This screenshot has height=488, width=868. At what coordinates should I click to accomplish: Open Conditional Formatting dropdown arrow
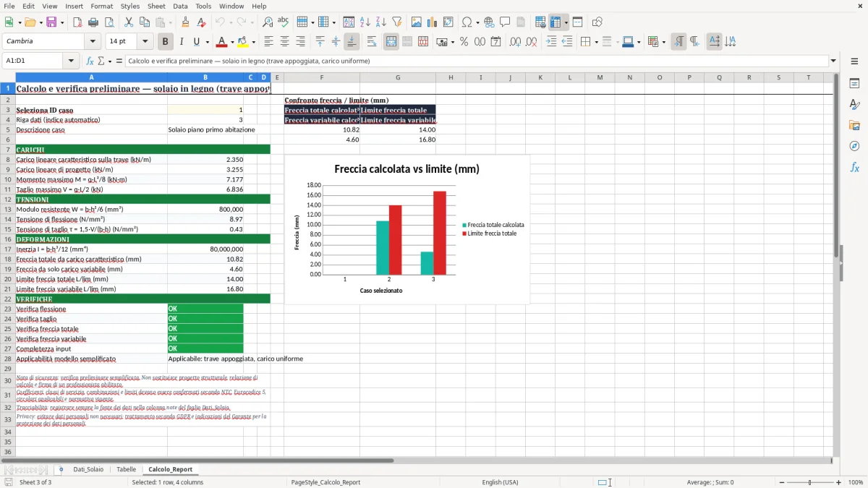click(x=663, y=42)
